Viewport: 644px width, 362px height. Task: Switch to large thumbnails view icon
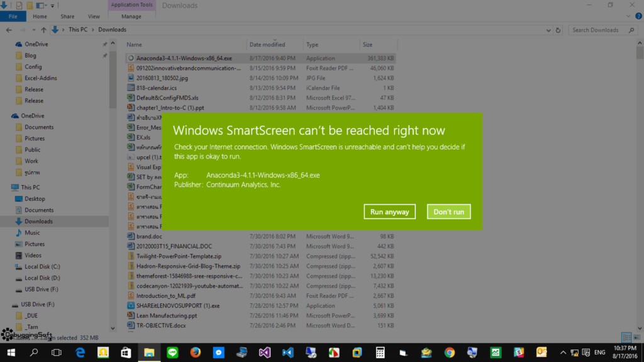coord(636,337)
